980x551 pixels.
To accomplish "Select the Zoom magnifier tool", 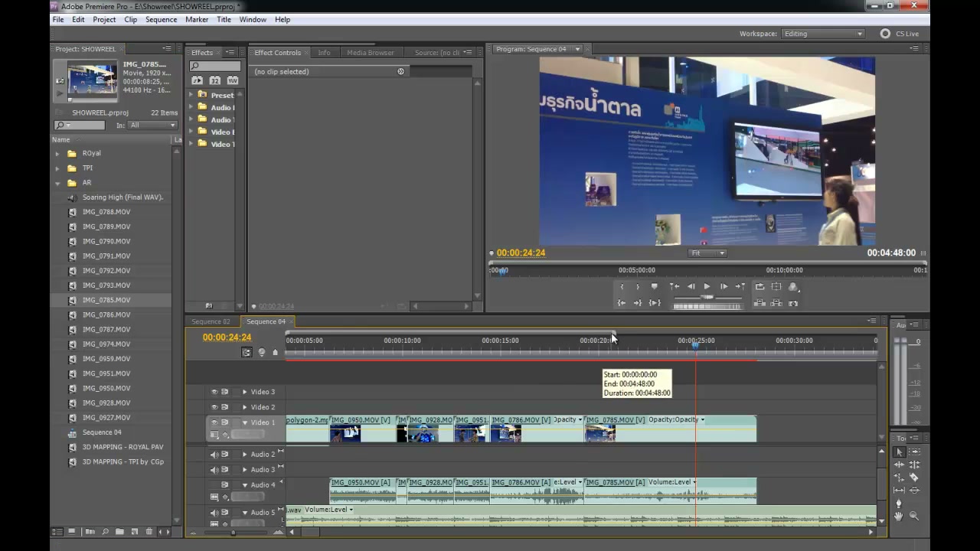I will (914, 517).
